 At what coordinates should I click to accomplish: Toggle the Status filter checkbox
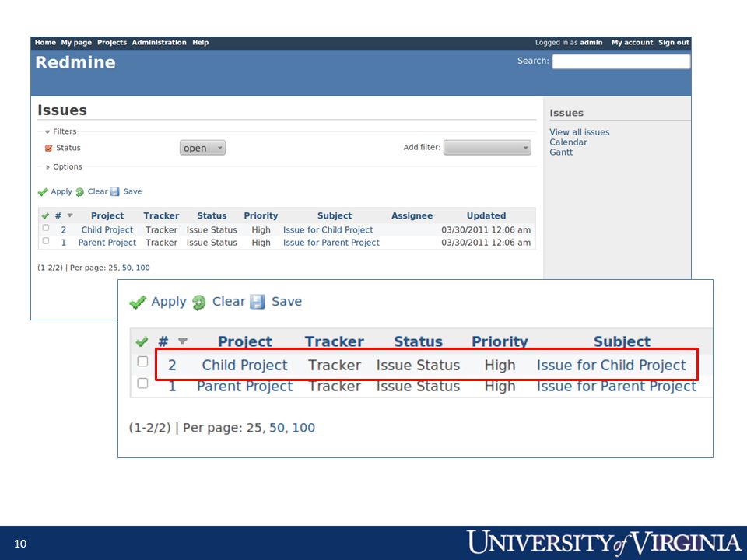coord(48,148)
